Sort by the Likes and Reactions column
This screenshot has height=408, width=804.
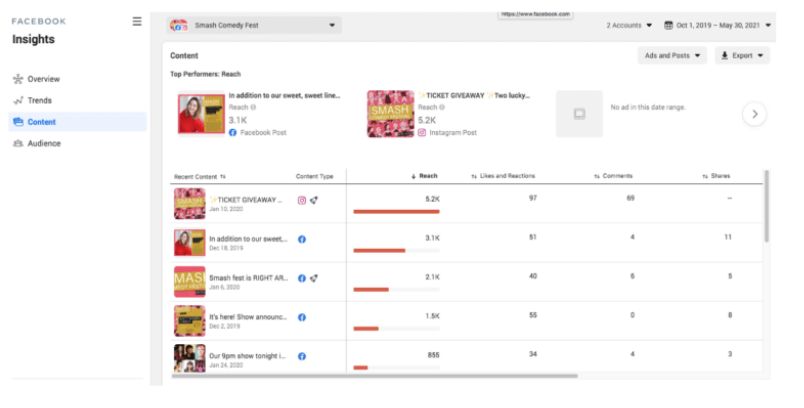[503, 176]
